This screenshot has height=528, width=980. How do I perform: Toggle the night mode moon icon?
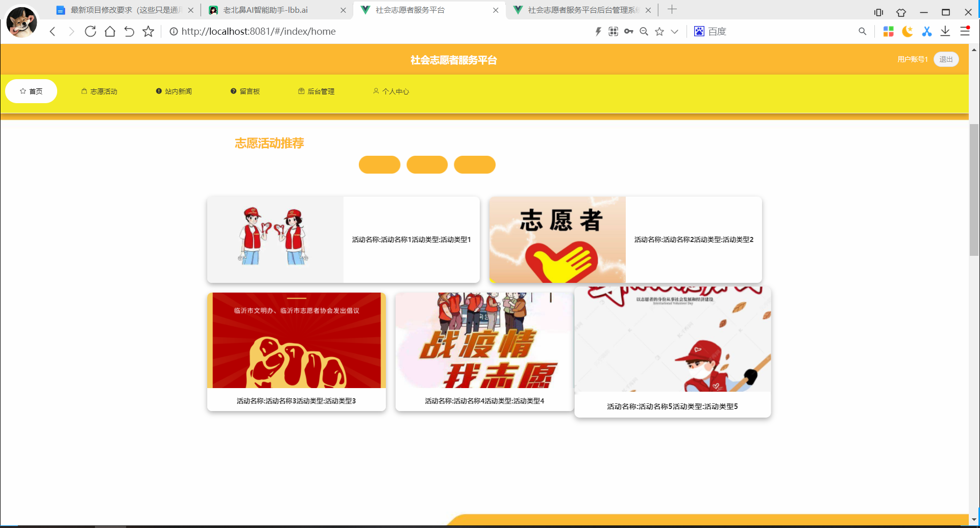tap(908, 32)
